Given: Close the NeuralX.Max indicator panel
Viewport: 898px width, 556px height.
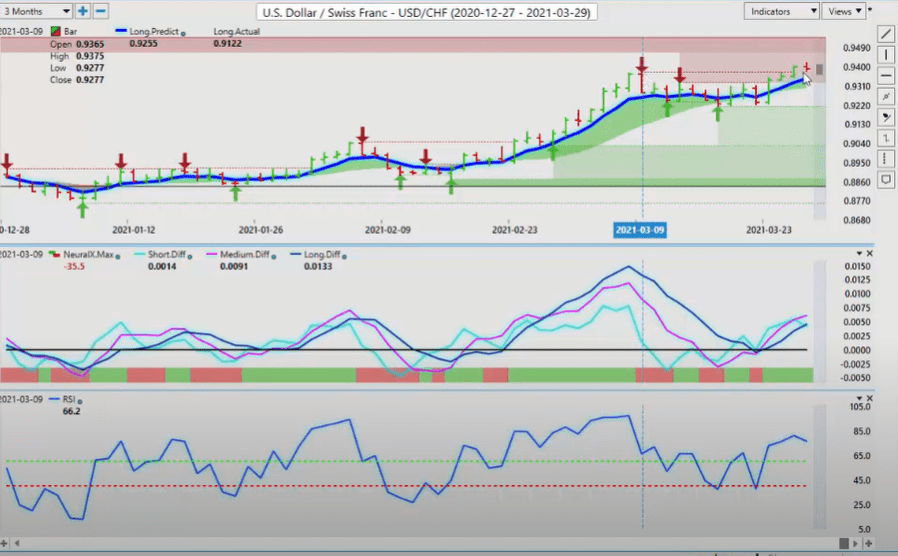Looking at the screenshot, I should [x=869, y=253].
